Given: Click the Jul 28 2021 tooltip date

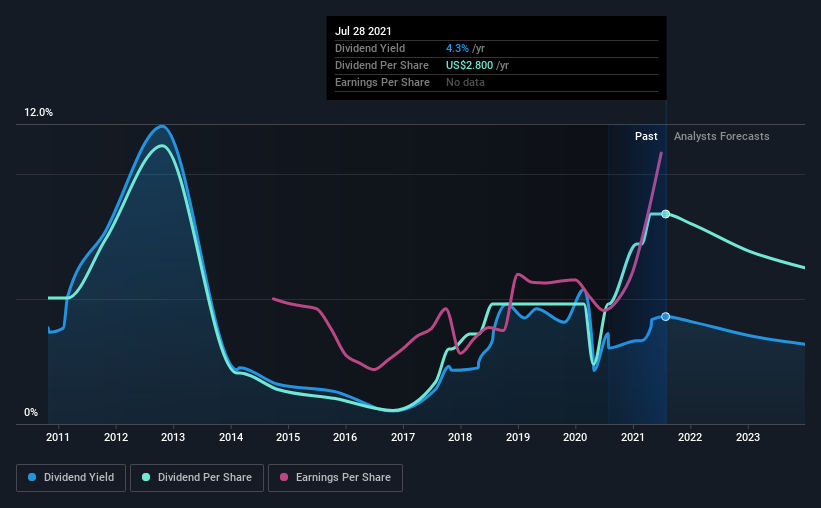Looking at the screenshot, I should pos(363,31).
